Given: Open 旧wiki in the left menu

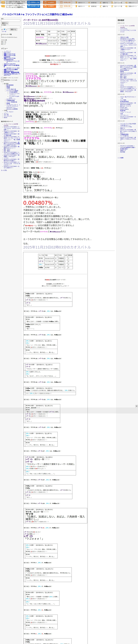Looking at the screenshot, I should (x=5, y=118).
